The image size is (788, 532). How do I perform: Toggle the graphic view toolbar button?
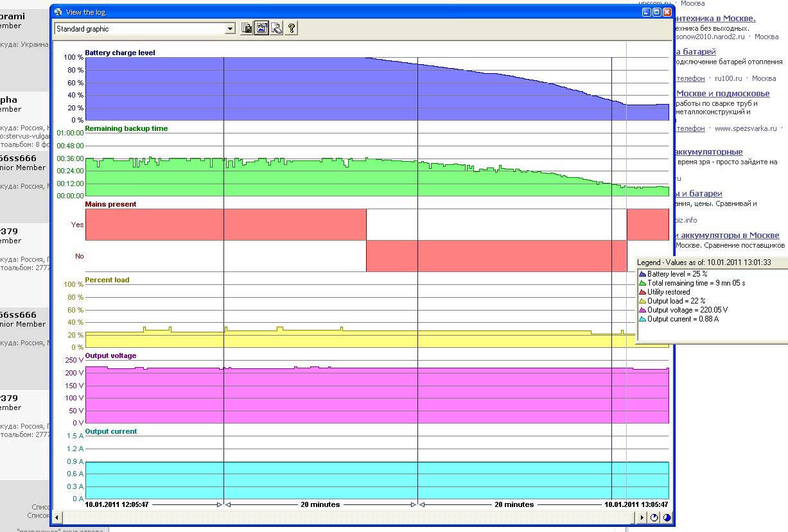[x=262, y=28]
